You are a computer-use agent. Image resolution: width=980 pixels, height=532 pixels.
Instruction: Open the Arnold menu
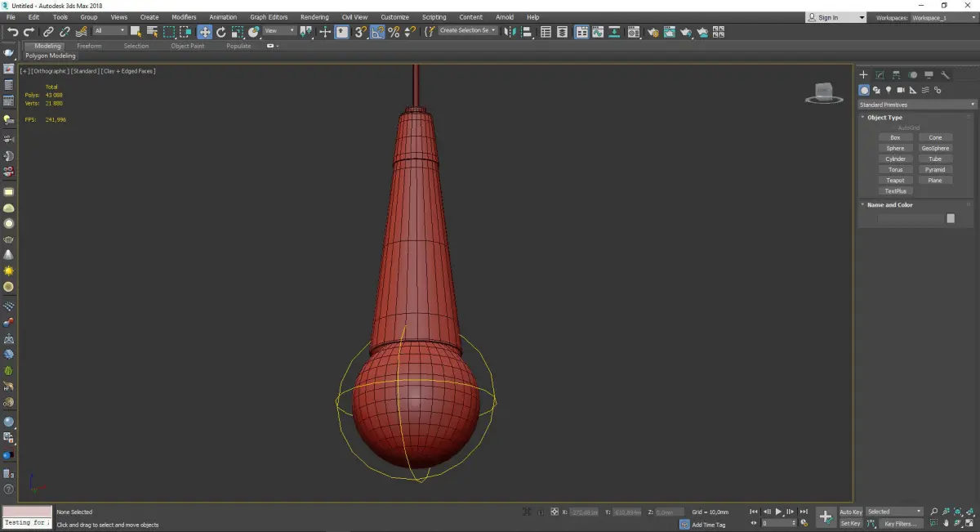pos(505,17)
